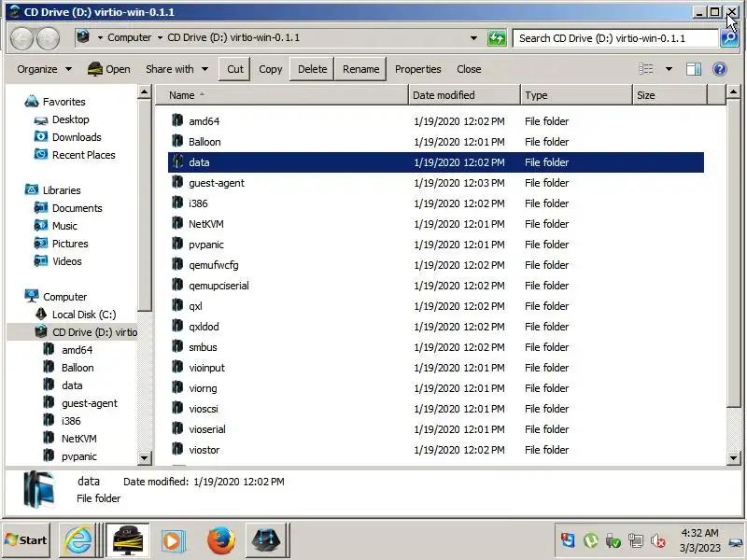
Task: Click the qxldod folder icon in file list
Action: coord(177,326)
